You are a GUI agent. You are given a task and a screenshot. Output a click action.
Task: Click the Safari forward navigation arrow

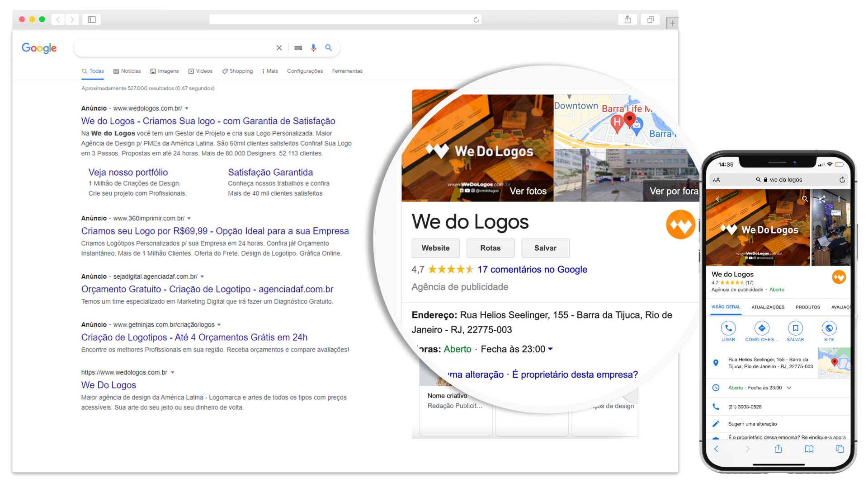(72, 19)
